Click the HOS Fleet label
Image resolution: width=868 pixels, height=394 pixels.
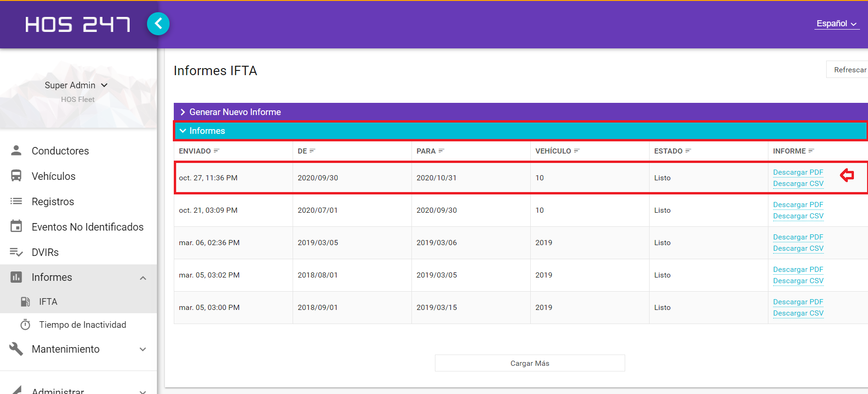tap(77, 100)
